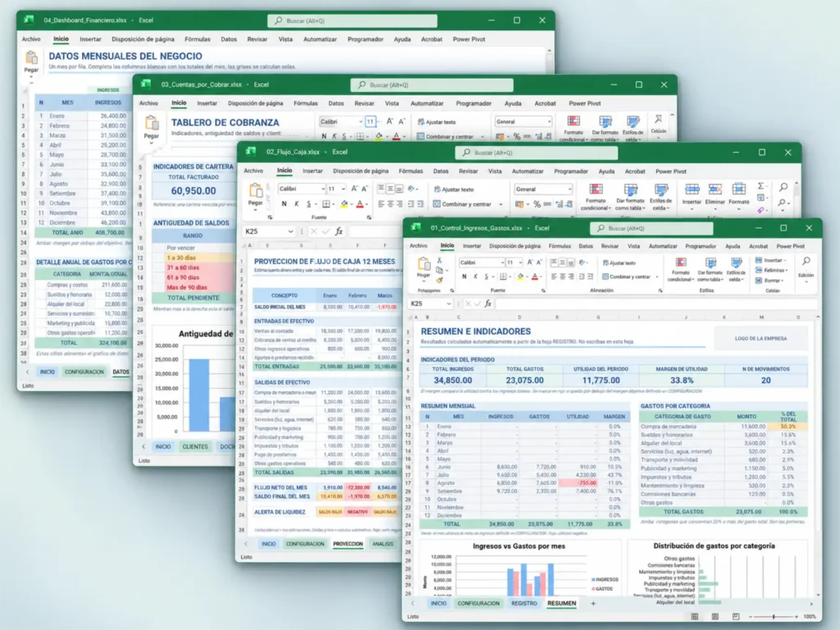Open Fórmulas tab in 01_Control_Ingresos_Gastos window
The width and height of the screenshot is (840, 630).
pyautogui.click(x=559, y=246)
